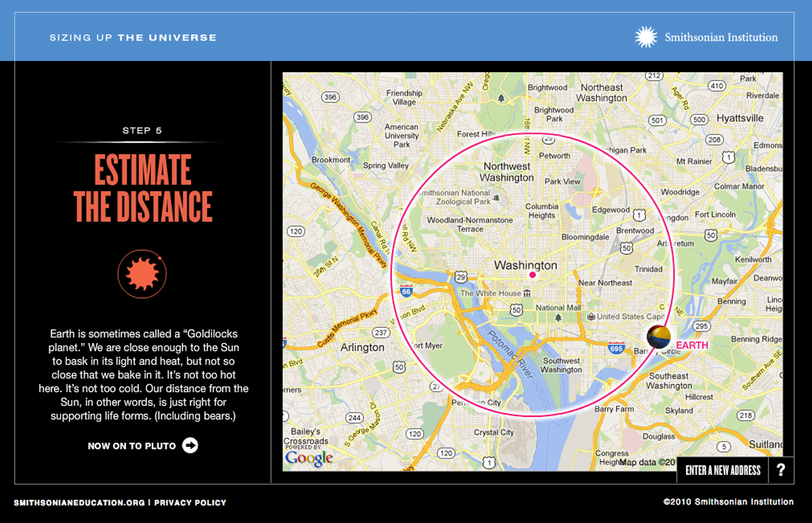Click the White House landmark icon
The height and width of the screenshot is (523, 812).
pyautogui.click(x=527, y=293)
